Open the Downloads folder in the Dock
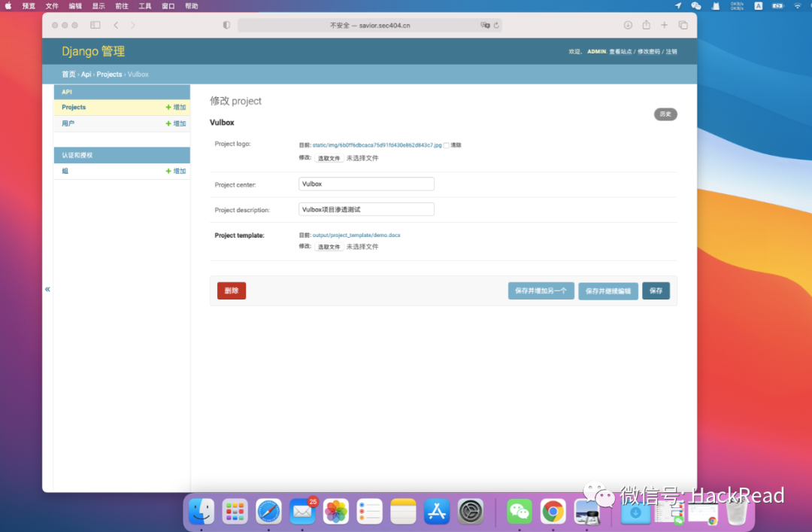The height and width of the screenshot is (532, 812). pyautogui.click(x=635, y=512)
